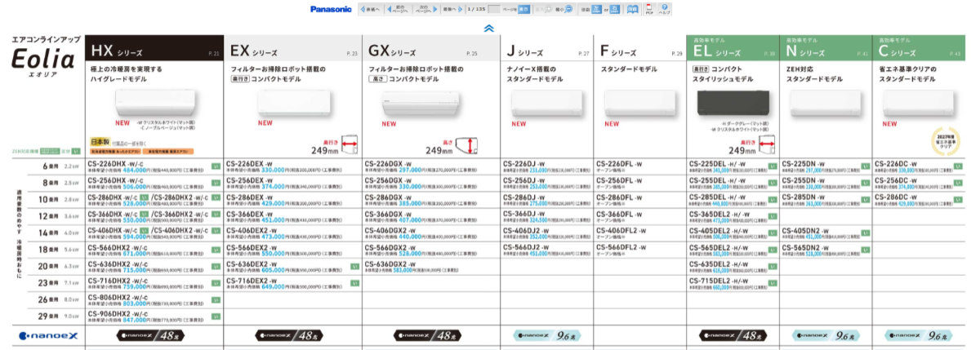Open the N シリーズ header
This screenshot has width=980, height=350.
coord(824,48)
